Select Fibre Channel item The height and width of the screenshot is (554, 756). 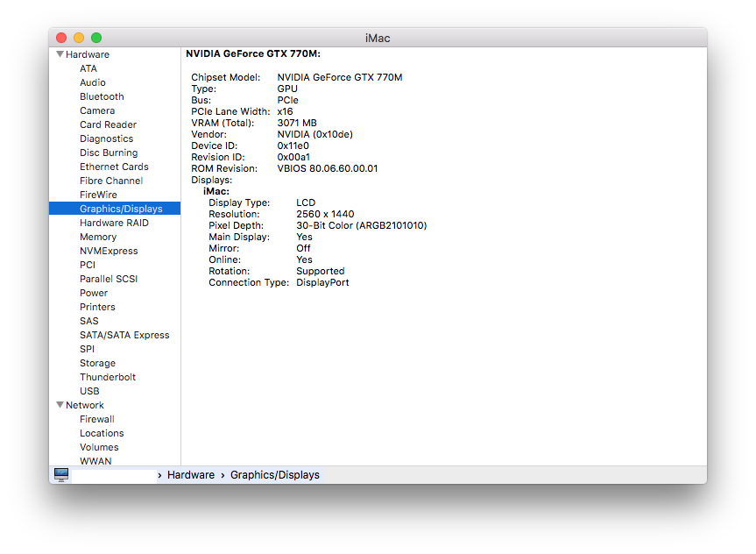coord(111,181)
